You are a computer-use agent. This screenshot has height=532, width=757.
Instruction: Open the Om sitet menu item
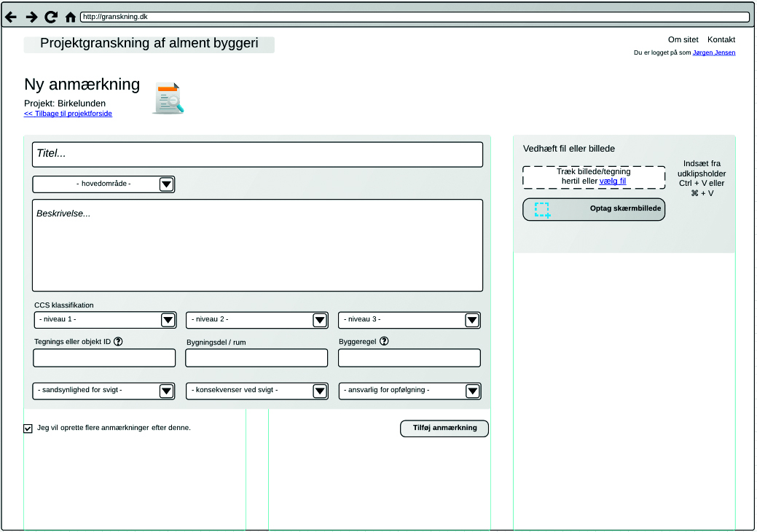683,39
